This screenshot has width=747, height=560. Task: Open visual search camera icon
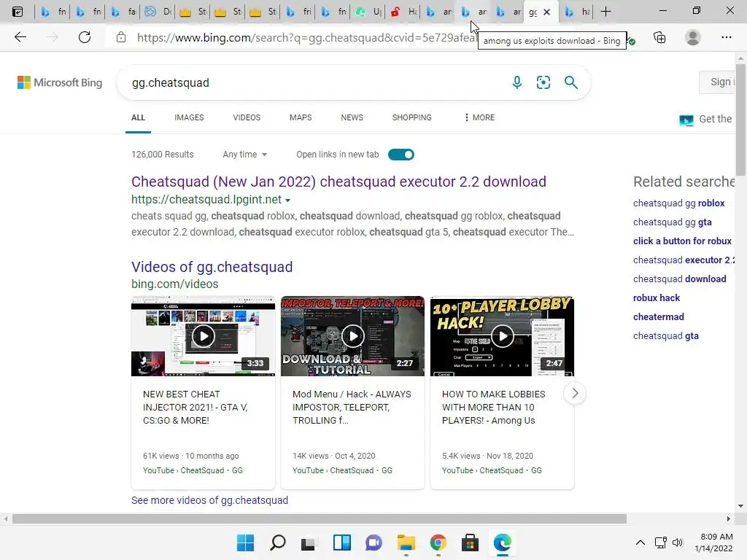click(x=543, y=82)
